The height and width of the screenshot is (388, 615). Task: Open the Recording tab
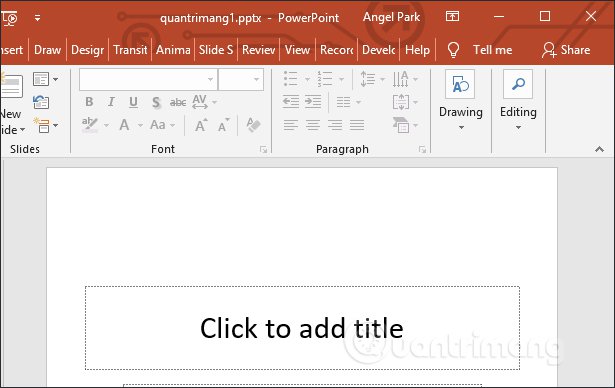point(337,50)
